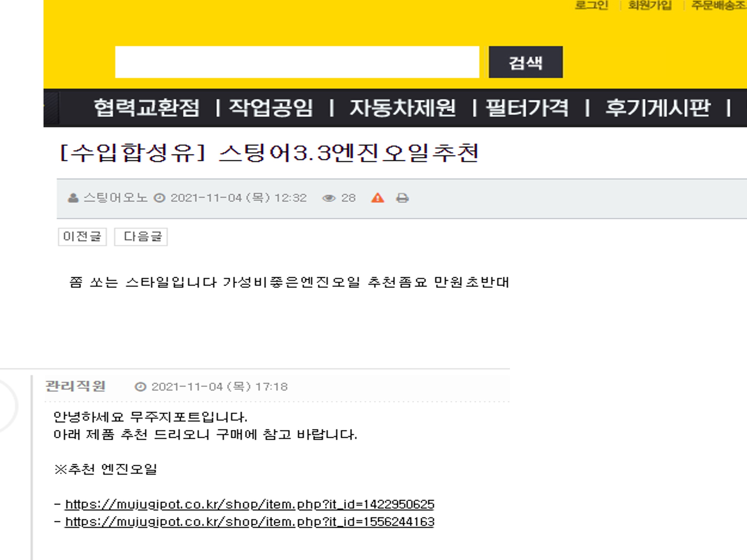Click the comment timestamp clock icon

click(x=140, y=387)
